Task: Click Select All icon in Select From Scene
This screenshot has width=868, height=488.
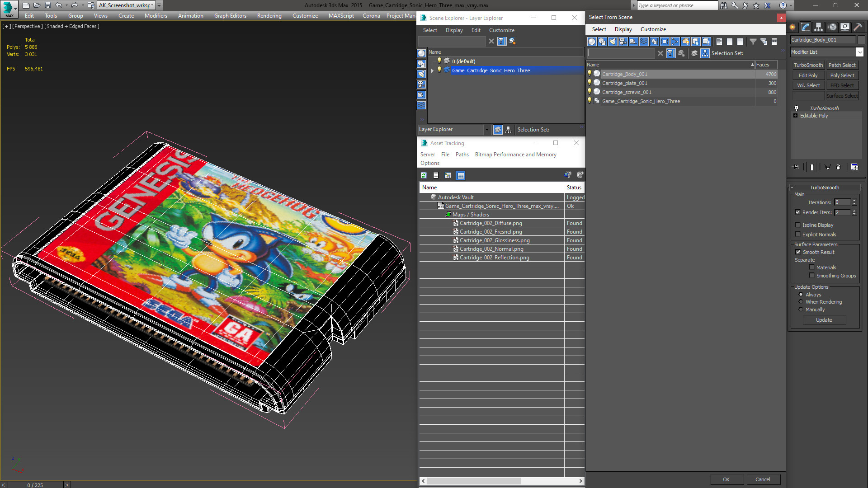Action: click(719, 42)
